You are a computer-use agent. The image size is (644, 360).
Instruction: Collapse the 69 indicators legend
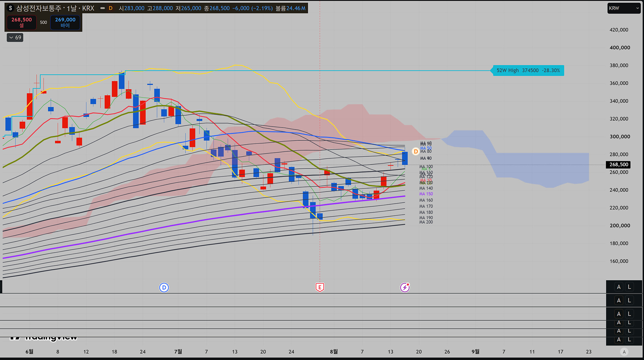pos(15,38)
